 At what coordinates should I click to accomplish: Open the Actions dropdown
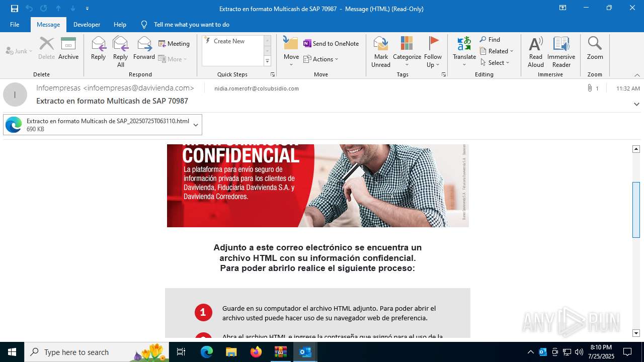coord(321,59)
